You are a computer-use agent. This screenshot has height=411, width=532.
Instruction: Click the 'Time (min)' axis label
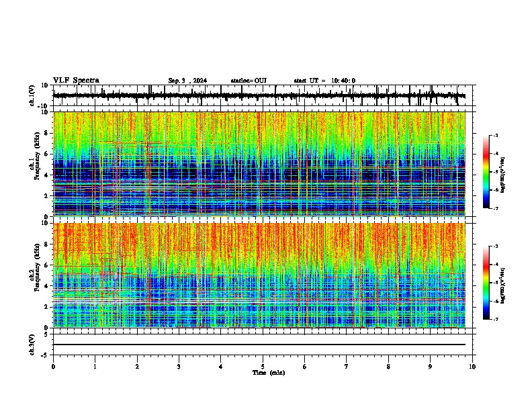[x=269, y=373]
